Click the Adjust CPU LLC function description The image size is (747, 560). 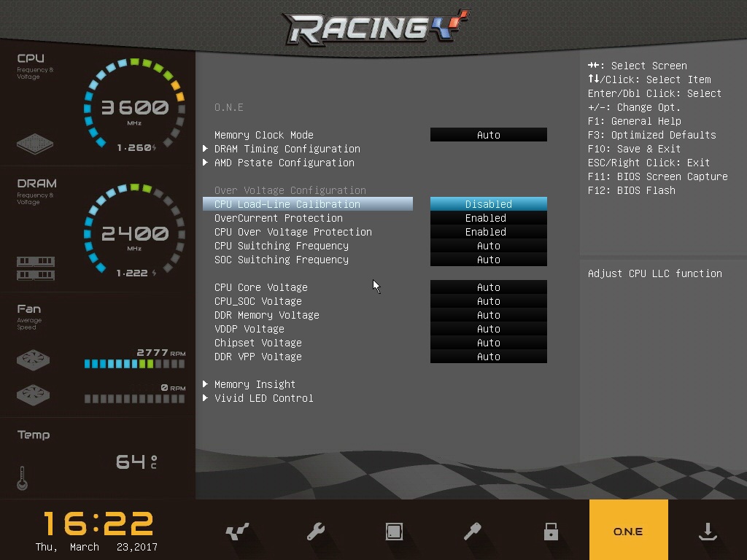point(654,273)
